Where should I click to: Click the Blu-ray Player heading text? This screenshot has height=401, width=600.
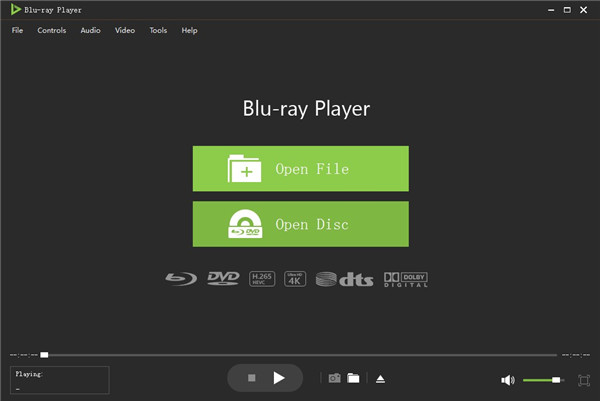pyautogui.click(x=306, y=109)
